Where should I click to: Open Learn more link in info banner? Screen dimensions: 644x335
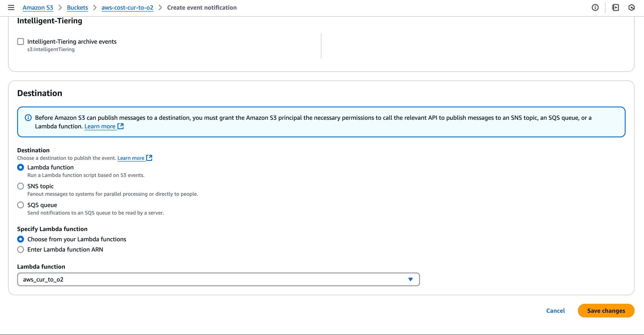tap(100, 126)
